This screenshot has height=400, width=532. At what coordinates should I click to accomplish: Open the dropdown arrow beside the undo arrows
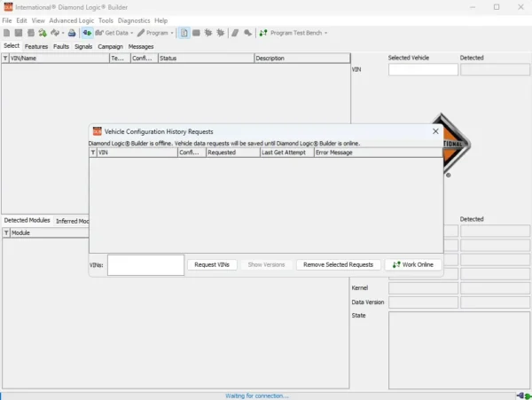point(63,33)
